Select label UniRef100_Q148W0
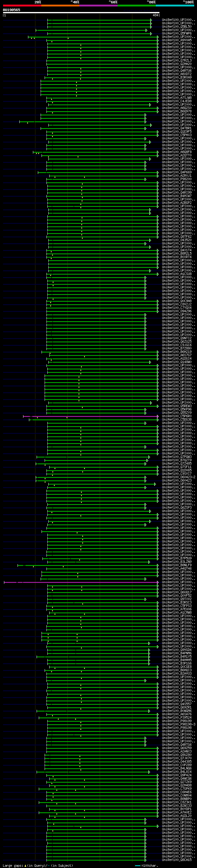 [177, 362]
